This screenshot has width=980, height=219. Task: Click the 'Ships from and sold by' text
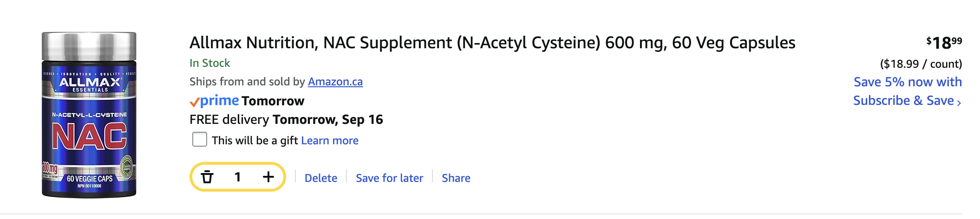247,82
